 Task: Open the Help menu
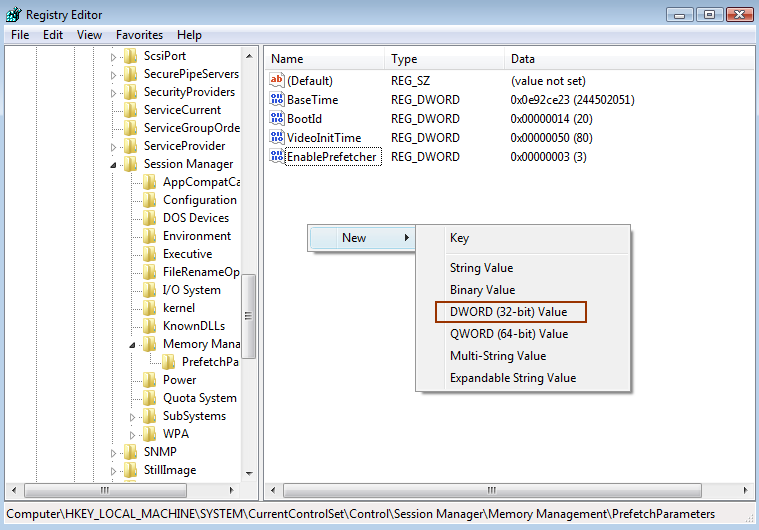[x=189, y=35]
